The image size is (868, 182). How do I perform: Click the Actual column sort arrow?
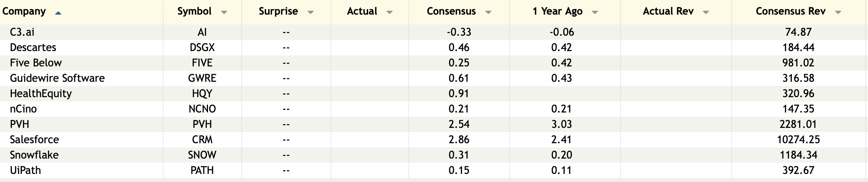[x=390, y=12]
